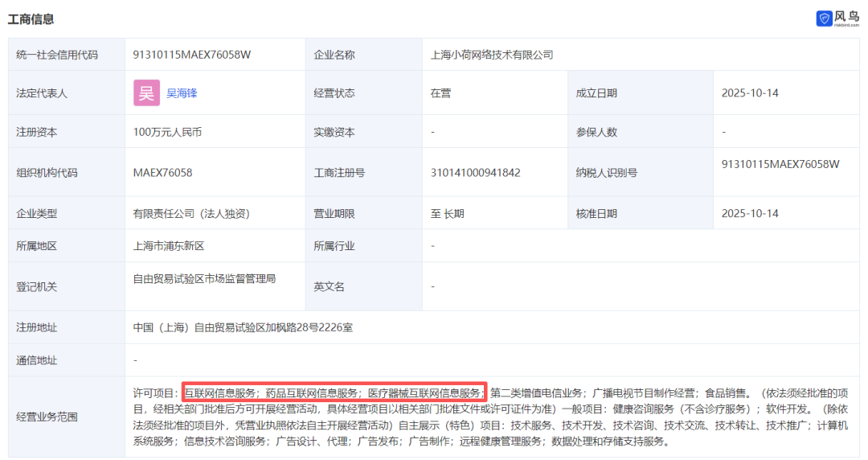Select the date beside 成立日期
The width and height of the screenshot is (868, 460).
(750, 93)
